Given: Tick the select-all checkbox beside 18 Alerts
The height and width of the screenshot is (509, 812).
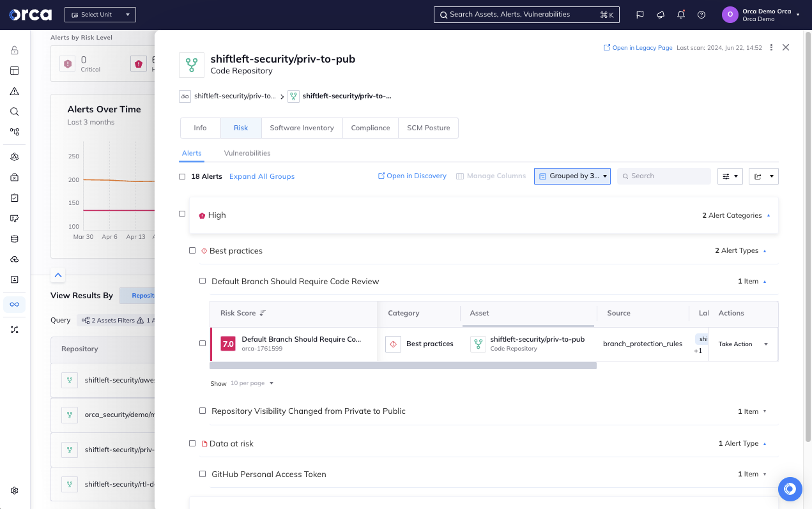Looking at the screenshot, I should pos(182,176).
